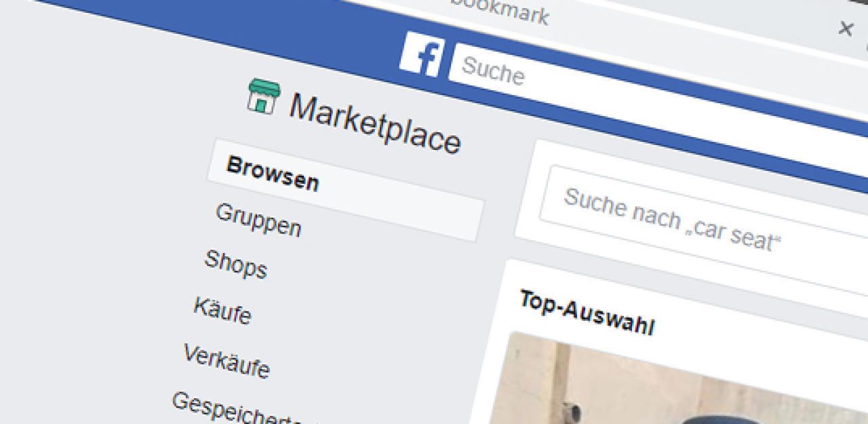This screenshot has width=868, height=424.
Task: Click the Marketplace page title
Action: coord(375,123)
